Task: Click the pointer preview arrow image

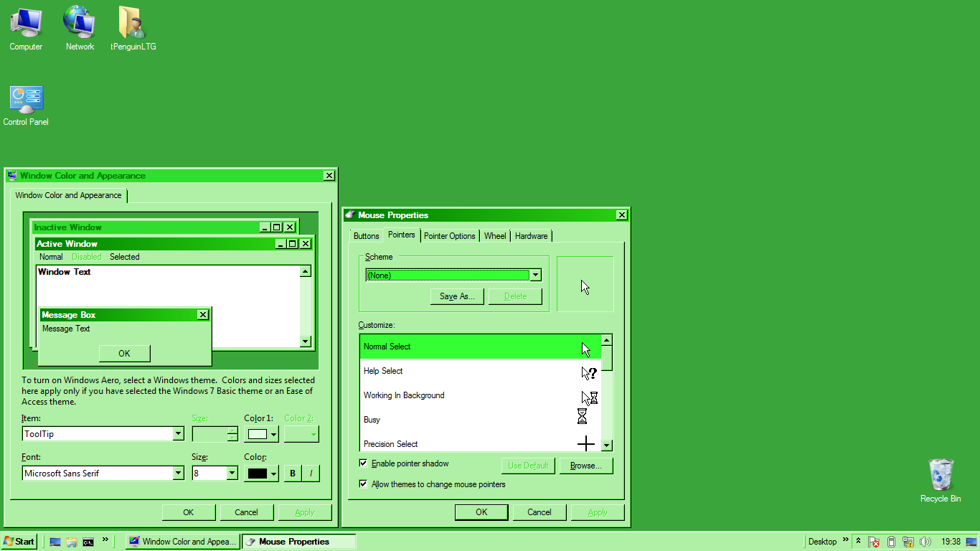Action: (585, 288)
